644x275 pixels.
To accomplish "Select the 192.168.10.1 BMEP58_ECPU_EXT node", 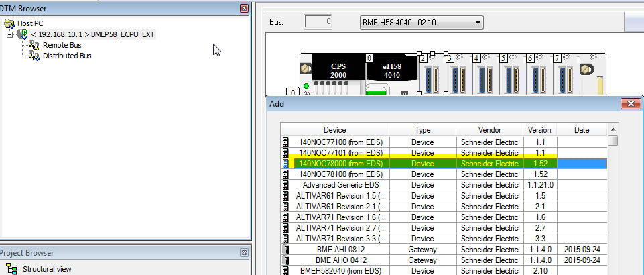I will pyautogui.click(x=93, y=34).
